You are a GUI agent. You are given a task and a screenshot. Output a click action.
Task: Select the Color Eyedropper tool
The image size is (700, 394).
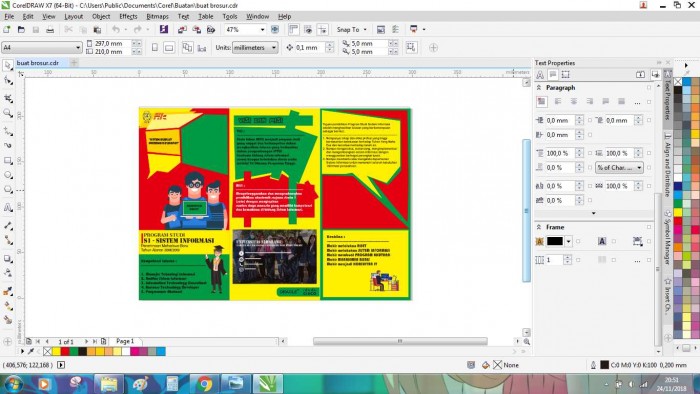(x=8, y=291)
